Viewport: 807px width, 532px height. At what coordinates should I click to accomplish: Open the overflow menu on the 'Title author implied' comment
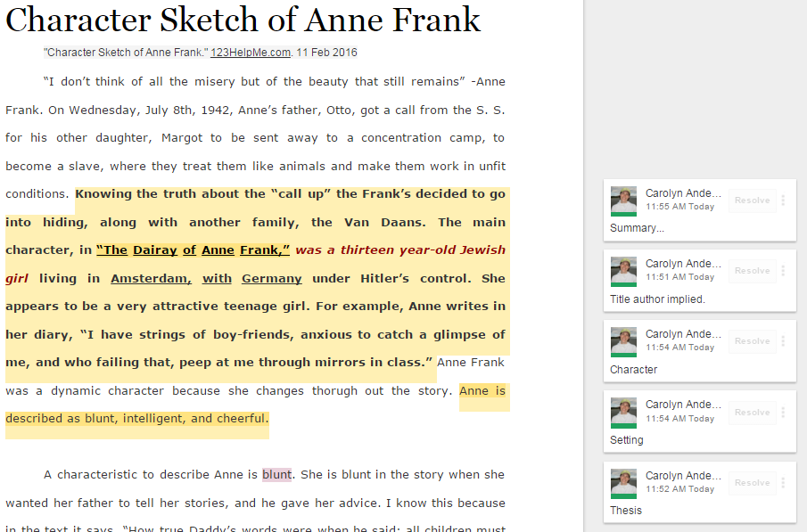point(782,271)
